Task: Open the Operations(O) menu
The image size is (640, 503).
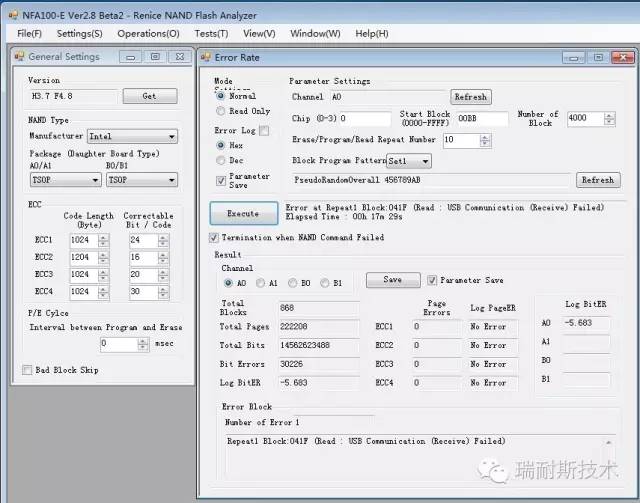Action: click(148, 33)
